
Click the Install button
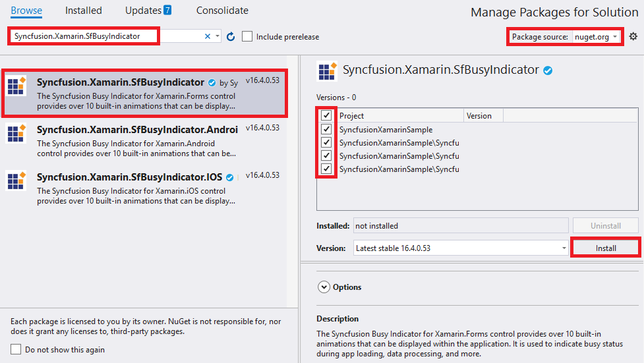pyautogui.click(x=606, y=248)
